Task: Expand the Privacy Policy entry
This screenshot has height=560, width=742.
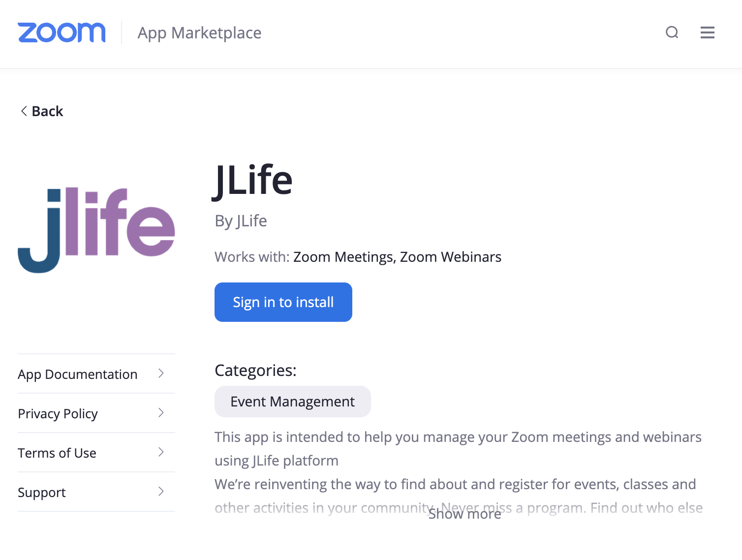Action: (161, 413)
